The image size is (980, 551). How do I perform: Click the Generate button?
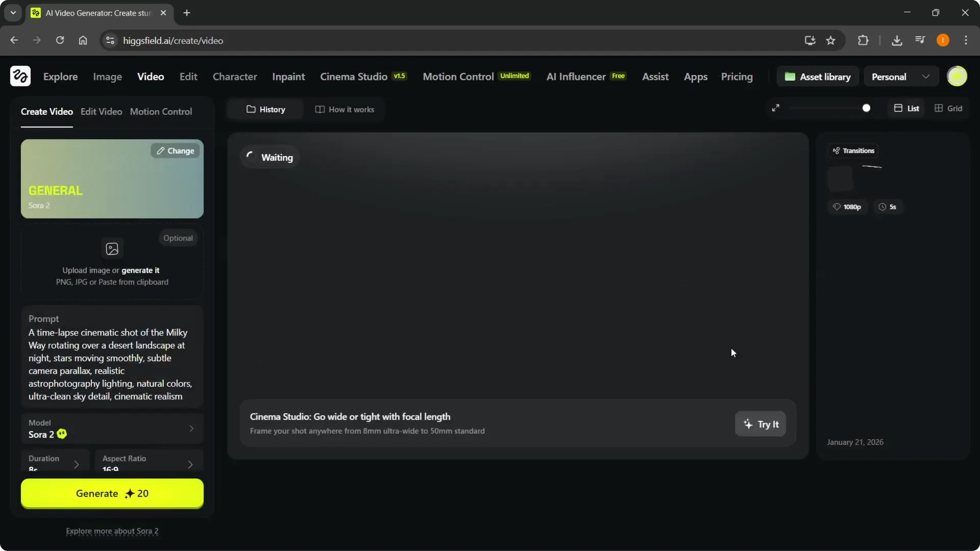(112, 493)
